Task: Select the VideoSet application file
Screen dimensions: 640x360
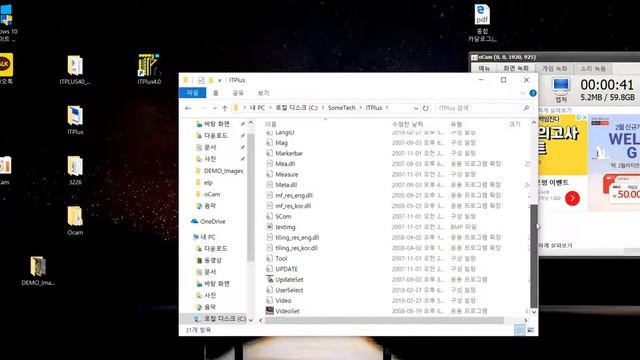Action: tap(287, 311)
